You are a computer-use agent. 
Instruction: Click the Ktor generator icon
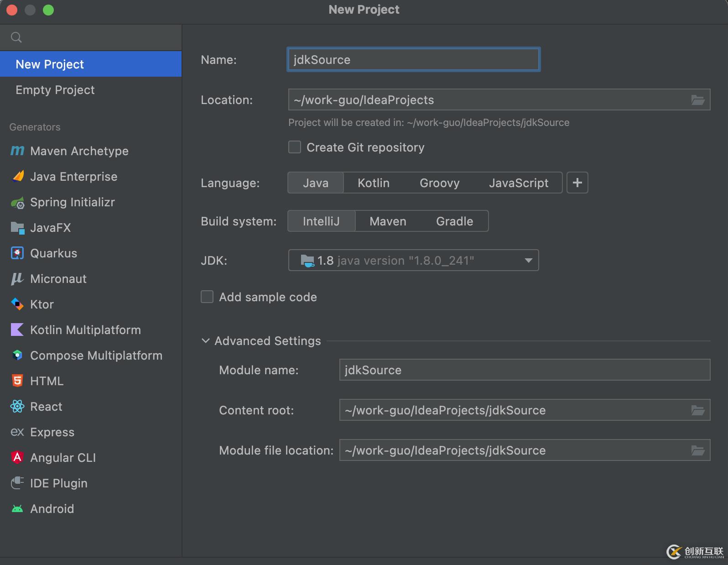(x=17, y=304)
